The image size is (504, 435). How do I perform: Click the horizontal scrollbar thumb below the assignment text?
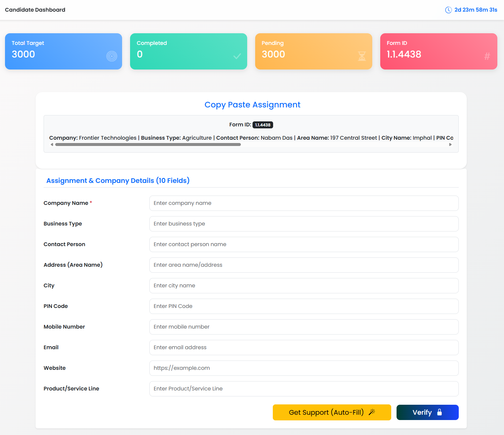[148, 144]
